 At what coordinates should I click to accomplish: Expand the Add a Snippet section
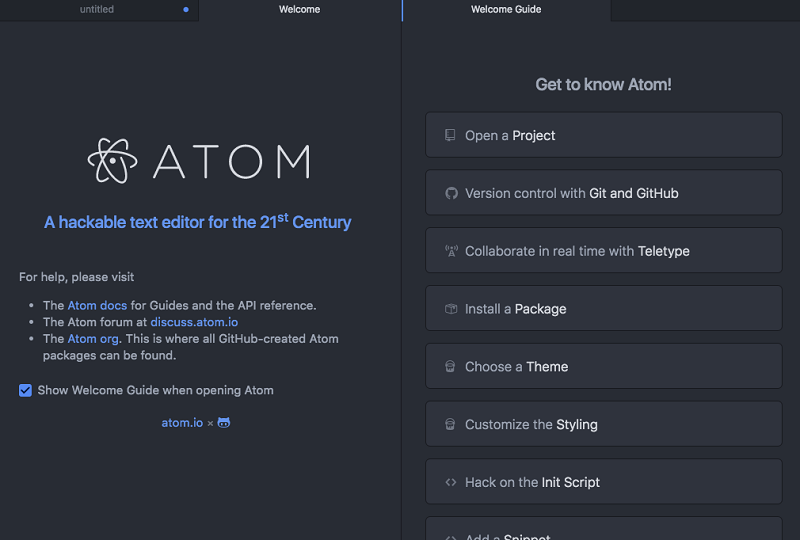click(604, 529)
